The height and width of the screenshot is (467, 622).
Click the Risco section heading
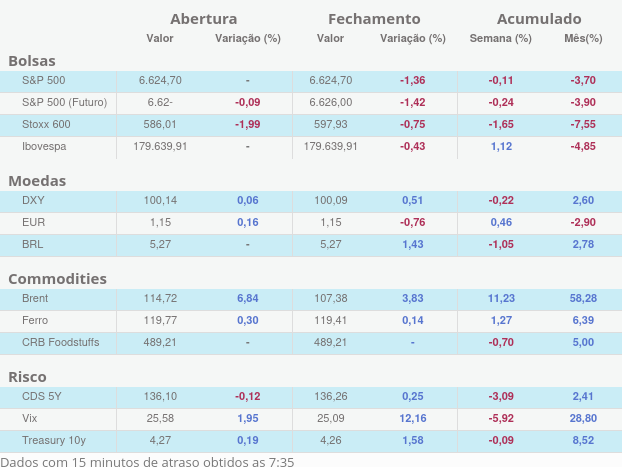click(28, 377)
